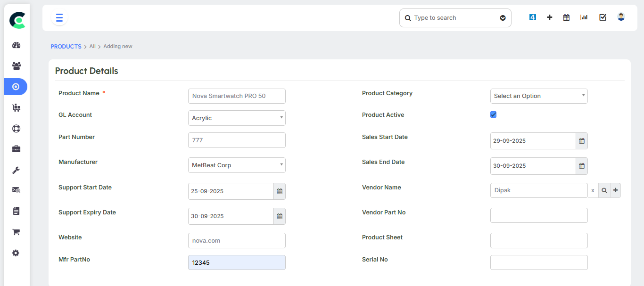Open the Support lifebuoy section

[16, 128]
